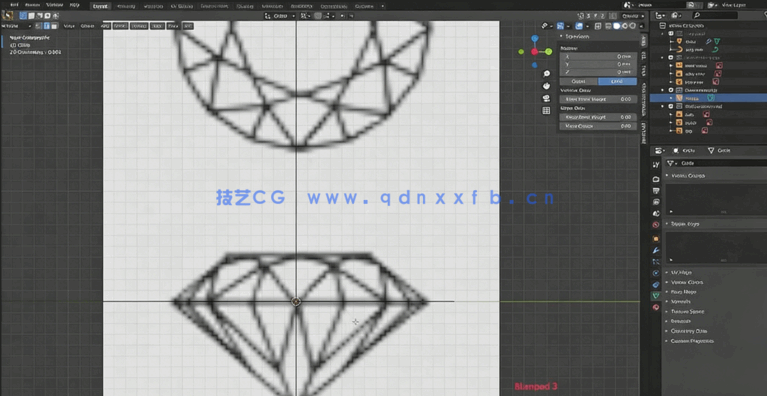Image resolution: width=767 pixels, height=396 pixels.
Task: Open the Physics properties tab
Action: click(x=656, y=273)
